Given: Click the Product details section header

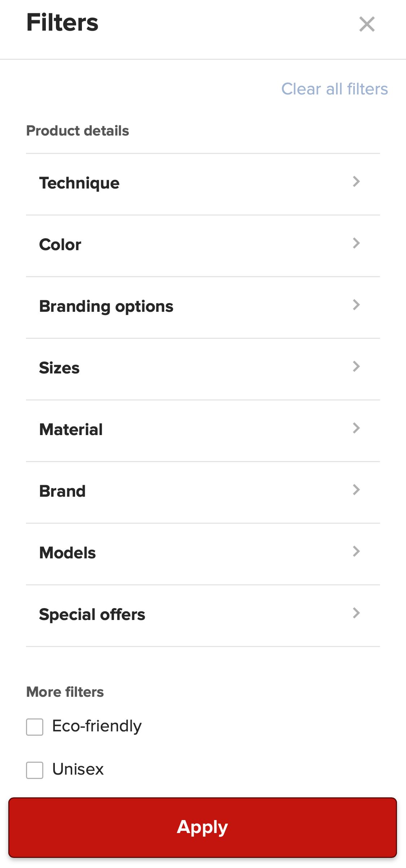Looking at the screenshot, I should tap(77, 131).
